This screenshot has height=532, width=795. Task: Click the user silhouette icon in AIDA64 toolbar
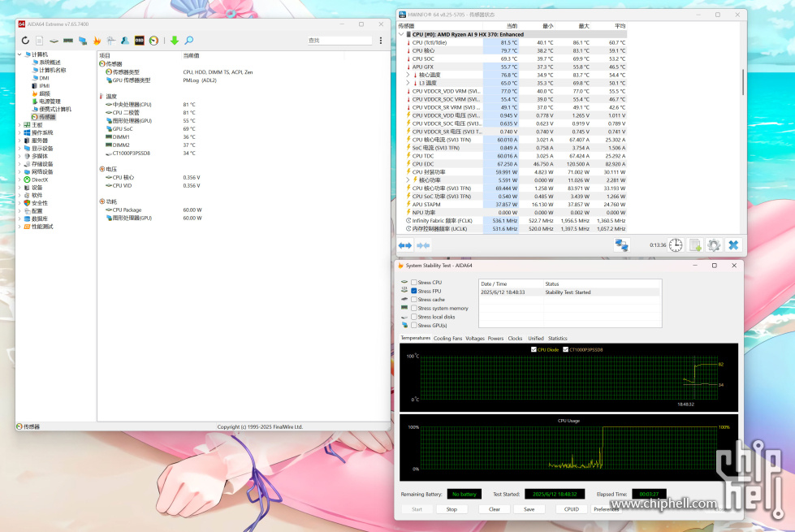[x=125, y=41]
